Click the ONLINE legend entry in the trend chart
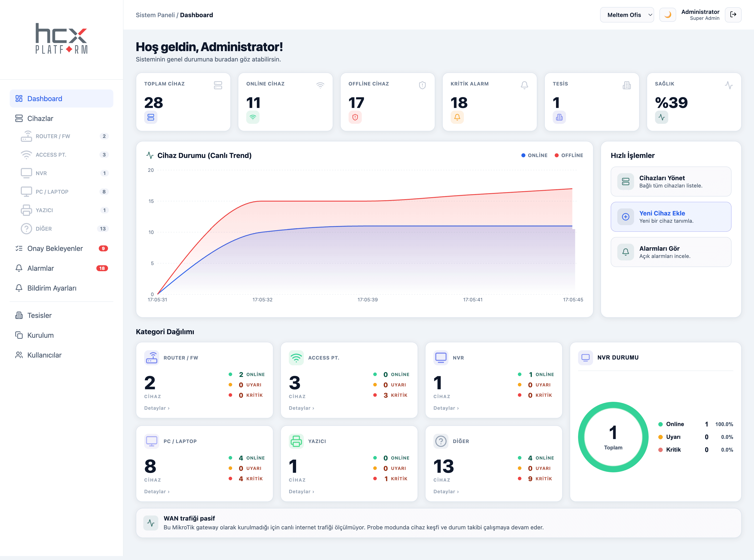This screenshot has height=560, width=754. pyautogui.click(x=534, y=155)
